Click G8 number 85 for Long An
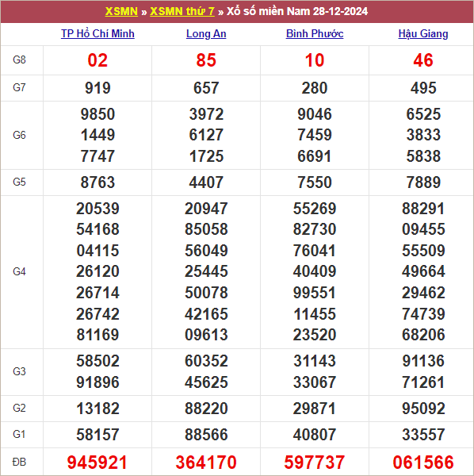Image resolution: width=474 pixels, height=476 pixels. click(x=206, y=60)
